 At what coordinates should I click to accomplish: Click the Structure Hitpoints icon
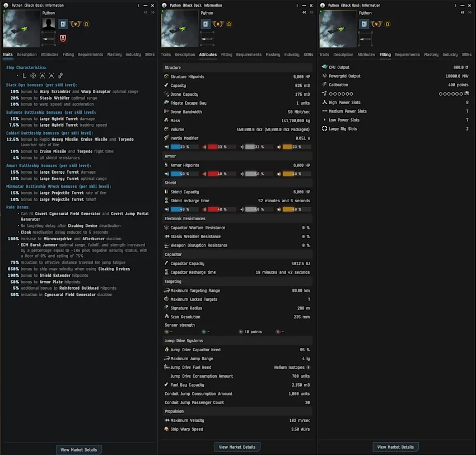[166, 76]
